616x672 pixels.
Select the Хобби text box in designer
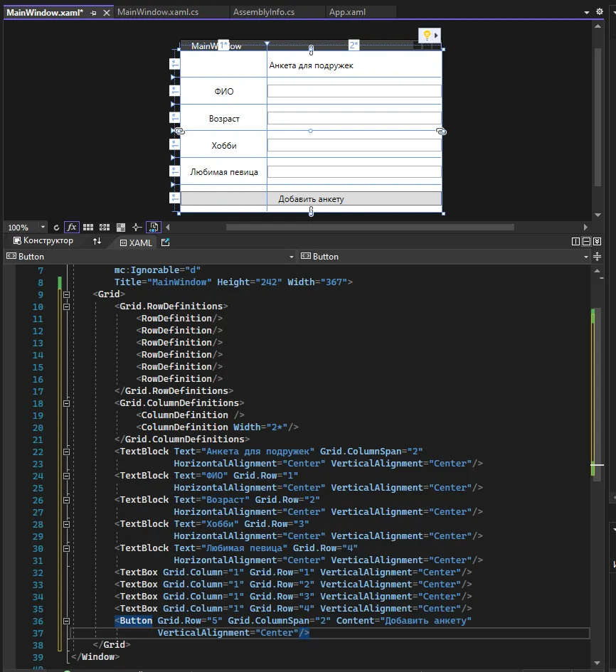point(354,145)
